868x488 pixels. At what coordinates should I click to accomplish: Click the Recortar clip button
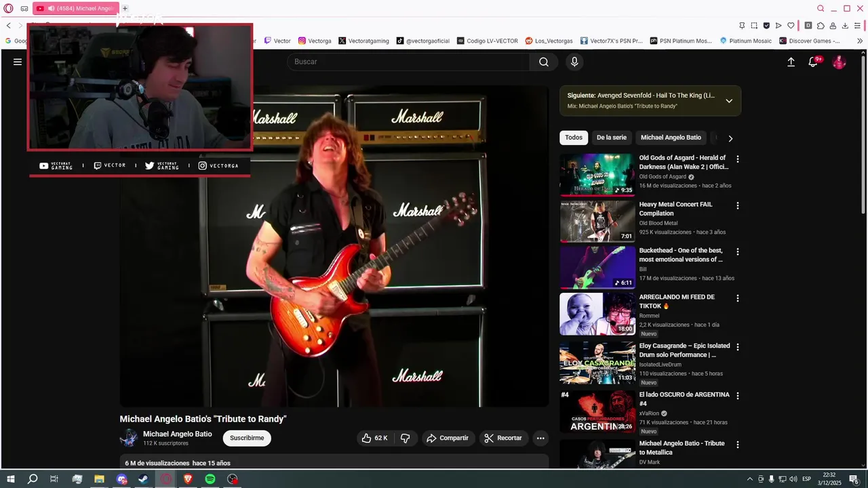[x=503, y=438]
